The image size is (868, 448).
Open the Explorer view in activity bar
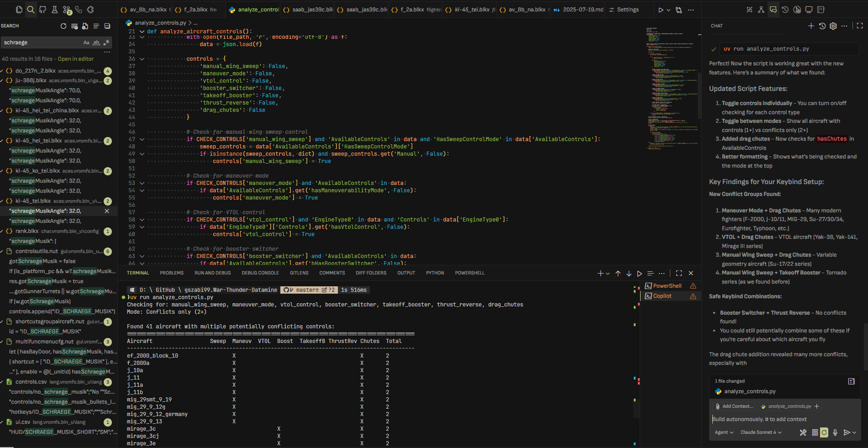(19, 10)
